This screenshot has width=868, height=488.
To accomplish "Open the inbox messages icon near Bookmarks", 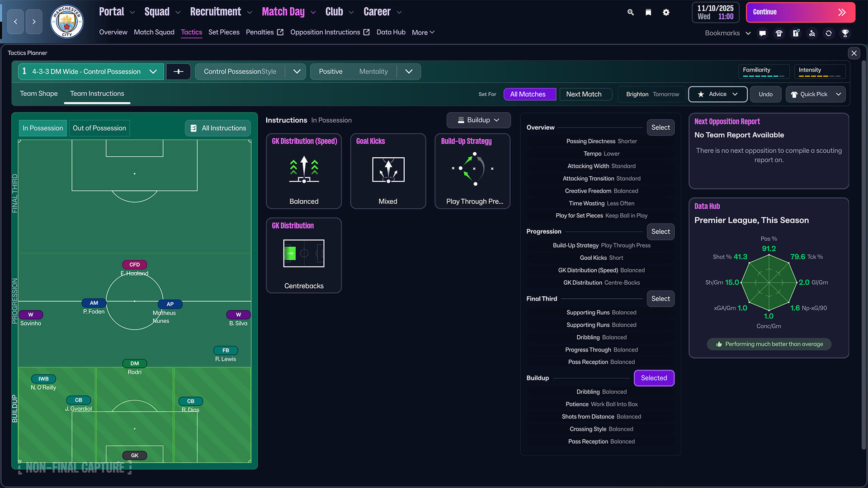I will [x=762, y=33].
